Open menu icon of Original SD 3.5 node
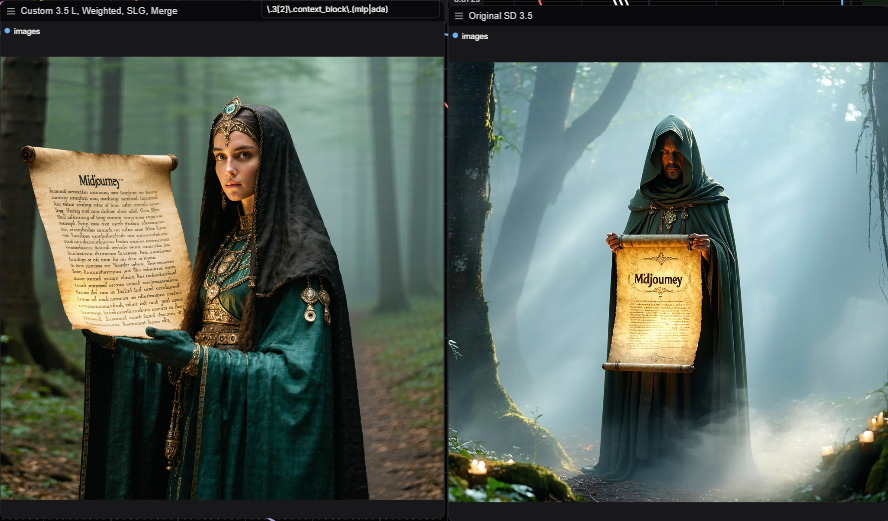This screenshot has height=521, width=888. click(459, 16)
